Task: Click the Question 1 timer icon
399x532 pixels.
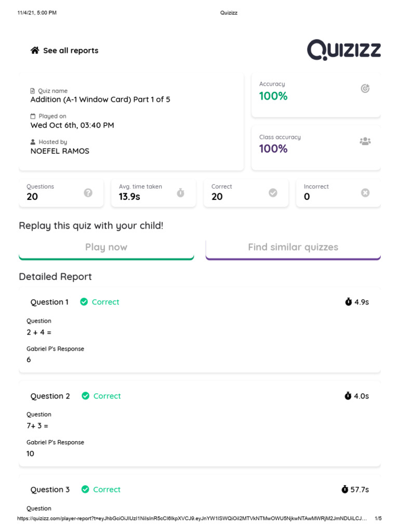Action: click(348, 302)
